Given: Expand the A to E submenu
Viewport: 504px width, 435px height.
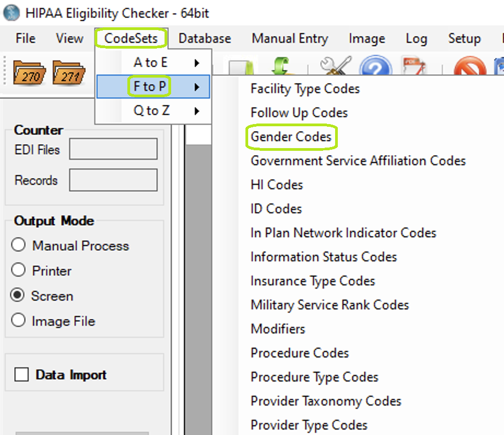Looking at the screenshot, I should coord(153,62).
